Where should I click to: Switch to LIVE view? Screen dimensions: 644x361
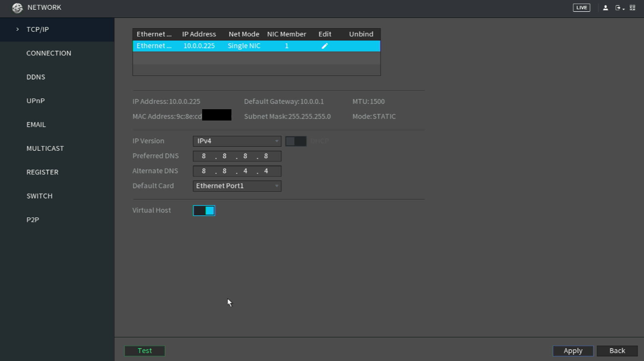[x=581, y=8]
